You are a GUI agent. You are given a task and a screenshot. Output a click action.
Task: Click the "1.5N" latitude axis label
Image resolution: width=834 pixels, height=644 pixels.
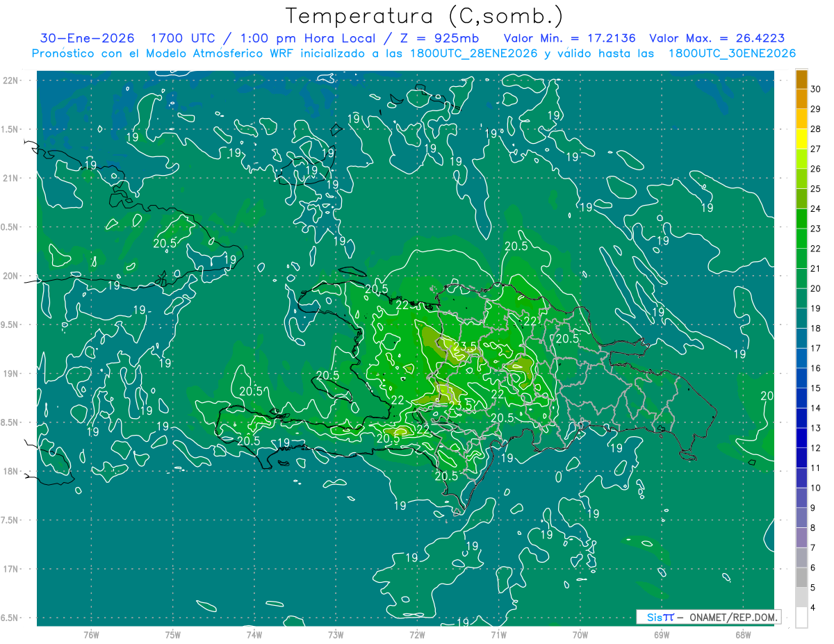coord(10,129)
